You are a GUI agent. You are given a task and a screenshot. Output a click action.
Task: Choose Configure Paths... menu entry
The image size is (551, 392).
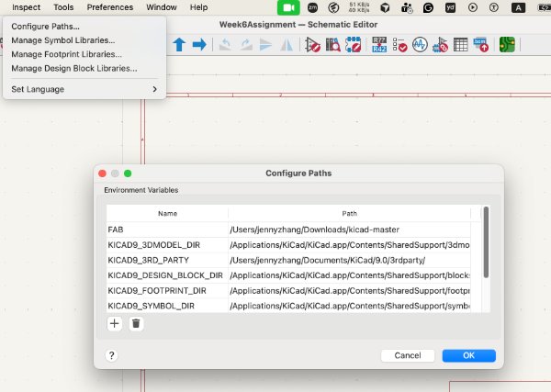(x=84, y=27)
